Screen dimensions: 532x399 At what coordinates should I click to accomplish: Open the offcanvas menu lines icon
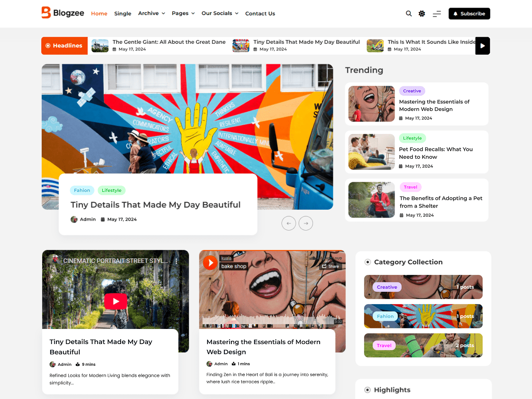pyautogui.click(x=437, y=14)
